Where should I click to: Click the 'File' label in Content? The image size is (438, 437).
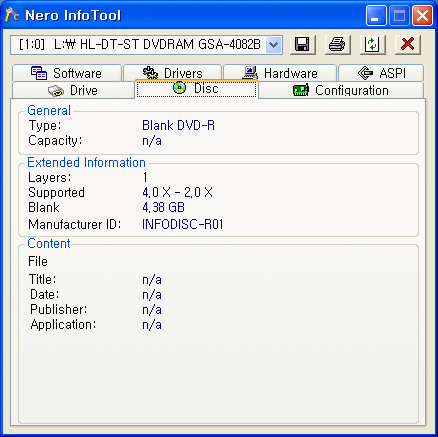tap(38, 261)
